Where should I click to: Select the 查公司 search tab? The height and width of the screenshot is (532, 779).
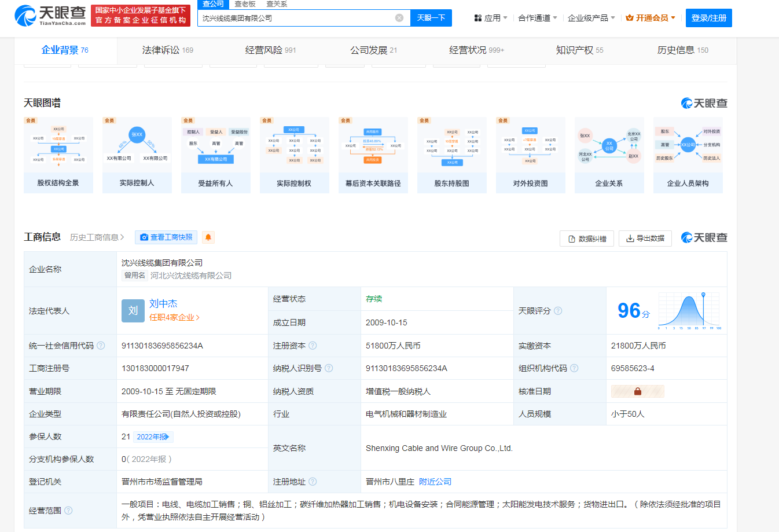tap(213, 4)
